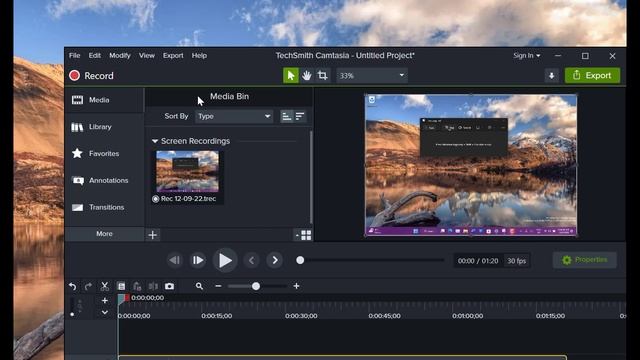Viewport: 640px width, 360px height.
Task: Click the plus to import media
Action: (153, 235)
